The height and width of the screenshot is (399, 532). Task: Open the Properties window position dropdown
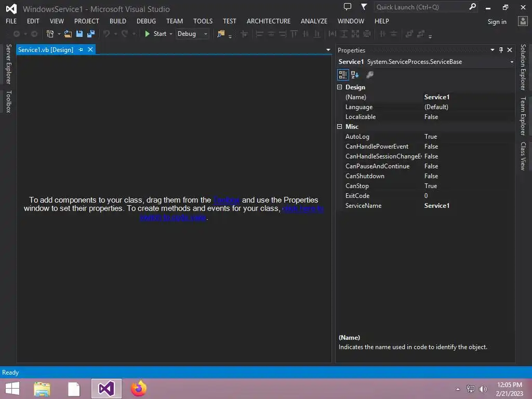pyautogui.click(x=493, y=50)
